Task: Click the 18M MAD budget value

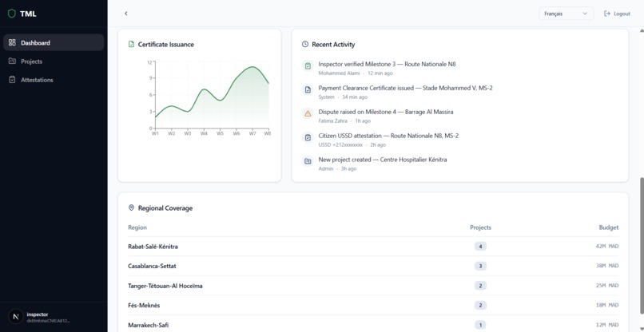Action: [607, 306]
